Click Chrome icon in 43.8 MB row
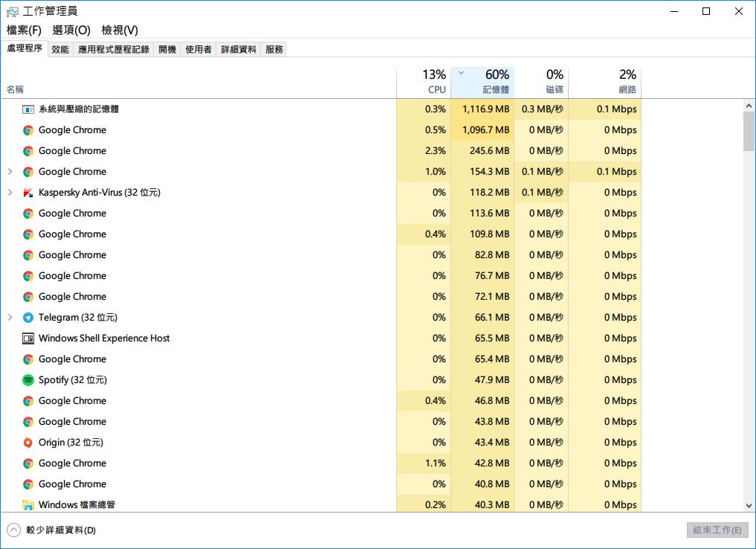Image resolution: width=756 pixels, height=549 pixels. (x=28, y=422)
